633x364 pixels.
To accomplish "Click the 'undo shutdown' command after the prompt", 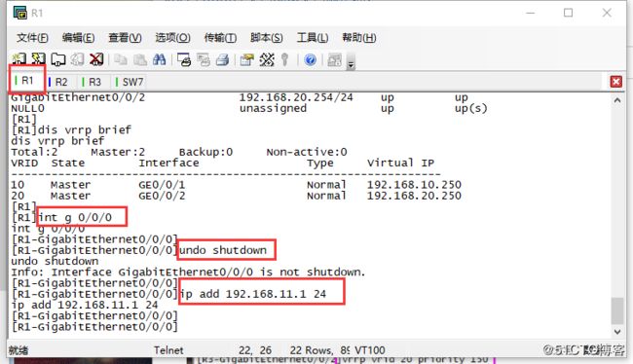I will point(223,250).
